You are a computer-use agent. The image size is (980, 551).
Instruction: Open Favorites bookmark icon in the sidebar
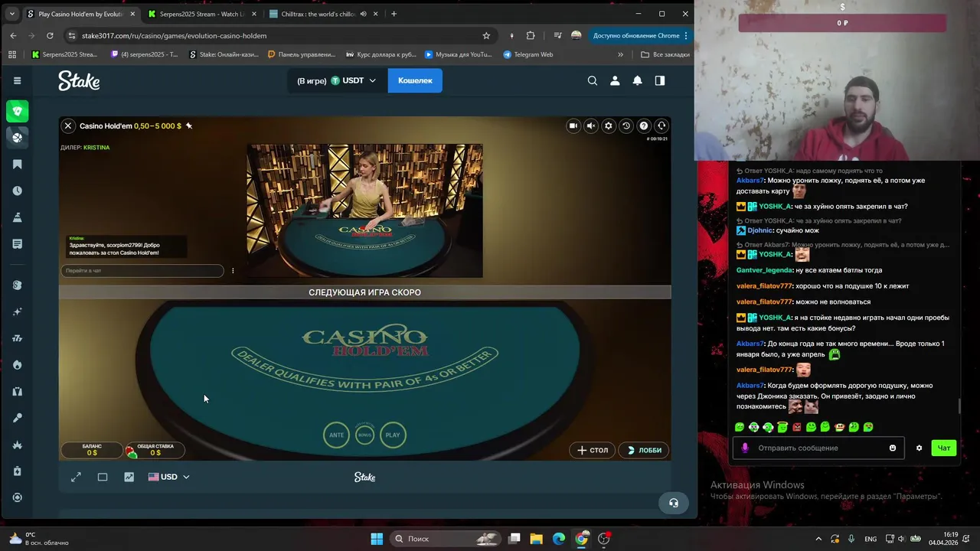click(17, 165)
